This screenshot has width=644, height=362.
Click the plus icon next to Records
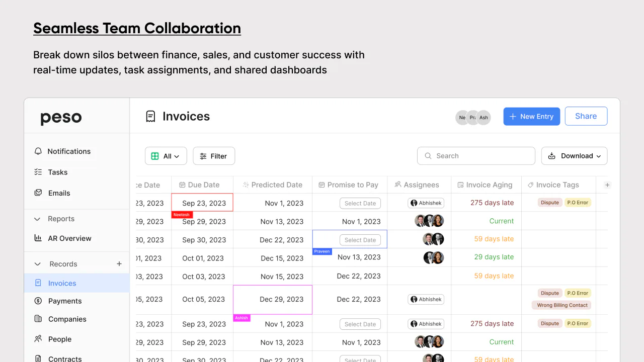(119, 264)
